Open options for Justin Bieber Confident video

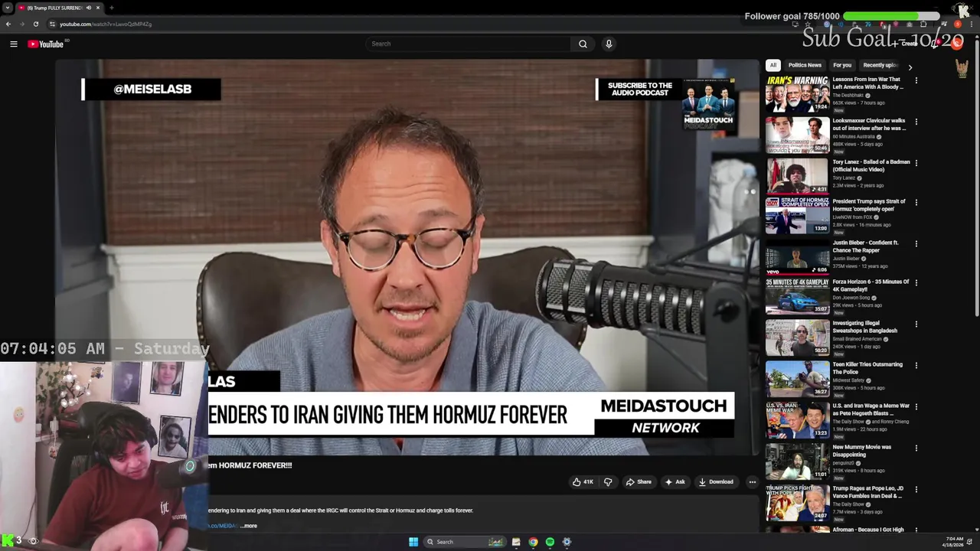click(916, 244)
